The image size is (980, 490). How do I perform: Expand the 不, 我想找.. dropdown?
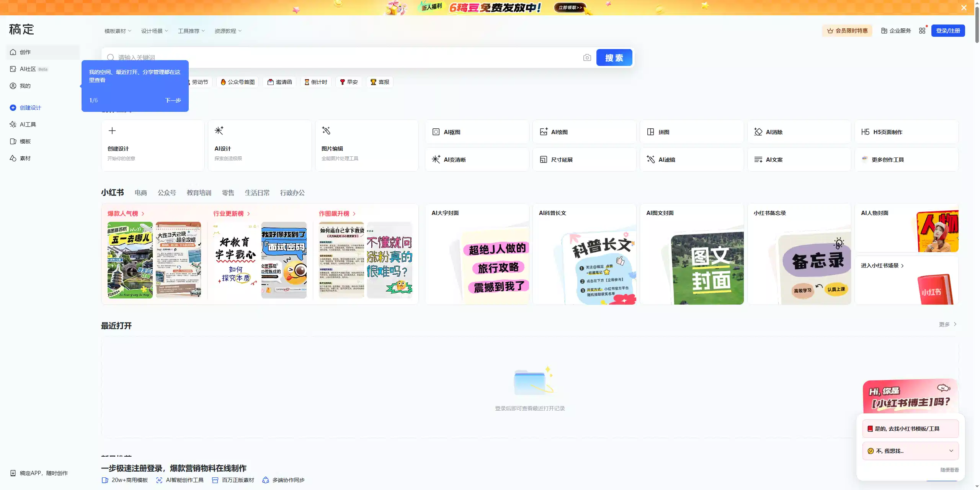[910, 451]
